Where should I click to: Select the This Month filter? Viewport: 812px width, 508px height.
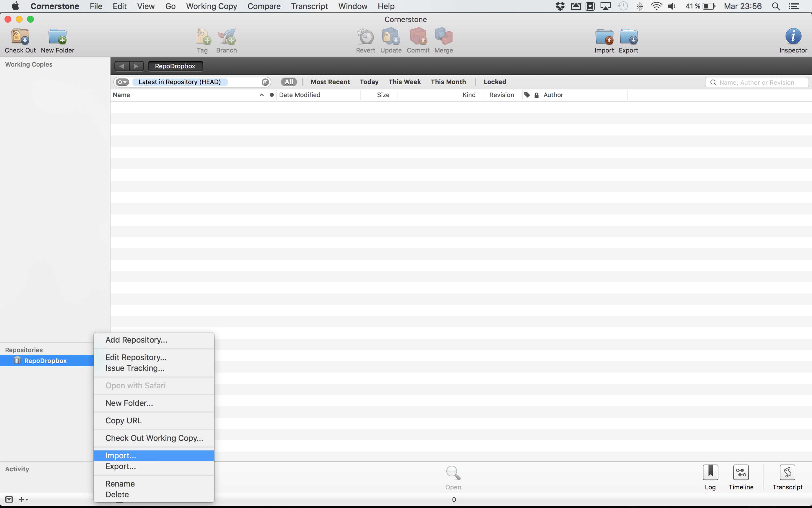coord(448,82)
